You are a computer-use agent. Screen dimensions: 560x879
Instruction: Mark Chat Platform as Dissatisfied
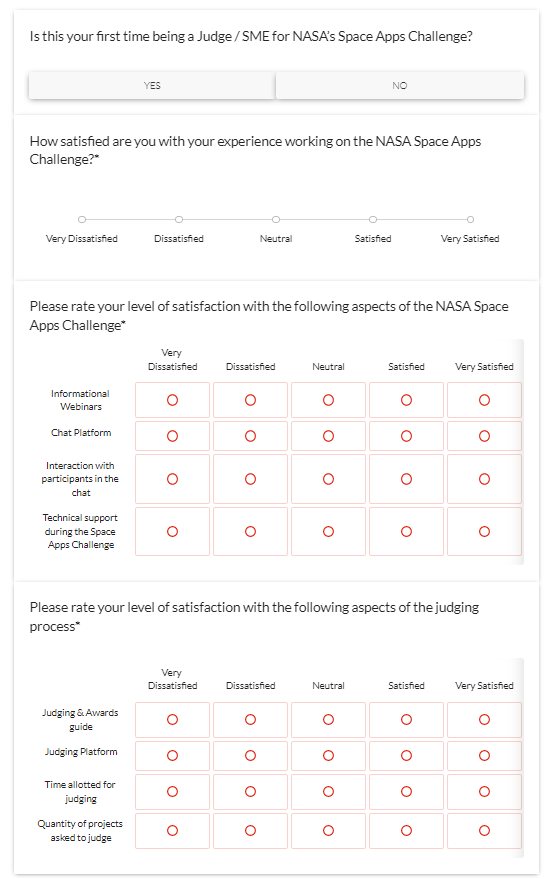(251, 436)
